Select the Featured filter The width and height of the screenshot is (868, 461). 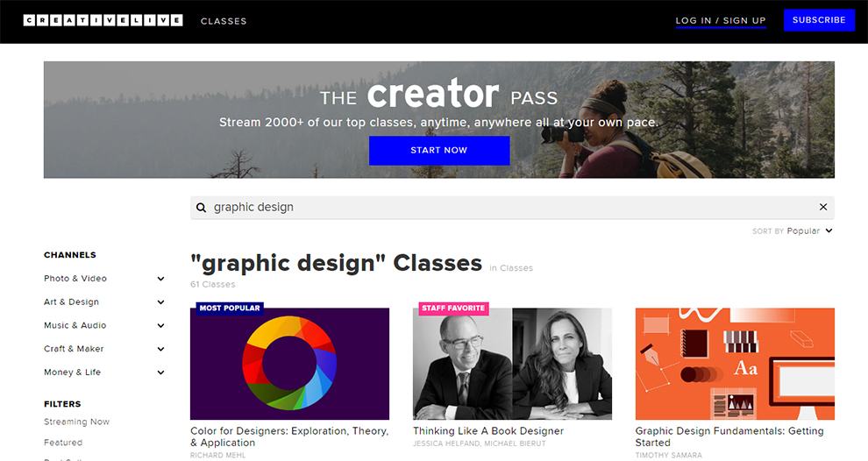coord(63,443)
